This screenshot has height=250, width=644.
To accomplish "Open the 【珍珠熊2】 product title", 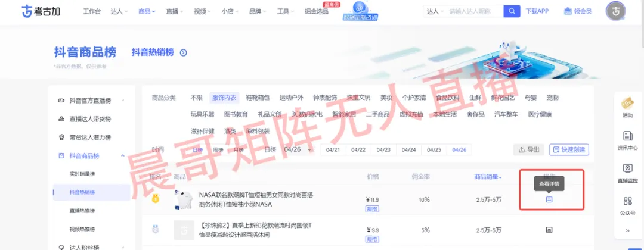I will coord(256,230).
